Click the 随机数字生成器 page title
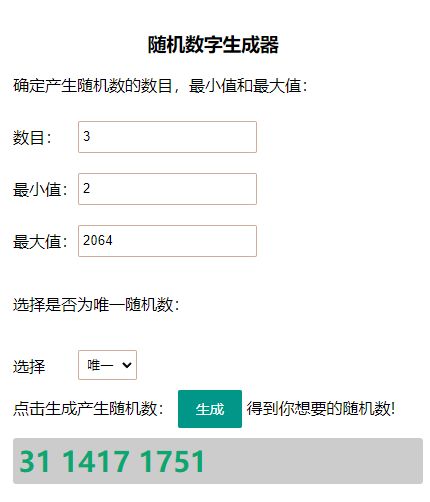Viewport: 430px width, 502px height. pos(213,45)
